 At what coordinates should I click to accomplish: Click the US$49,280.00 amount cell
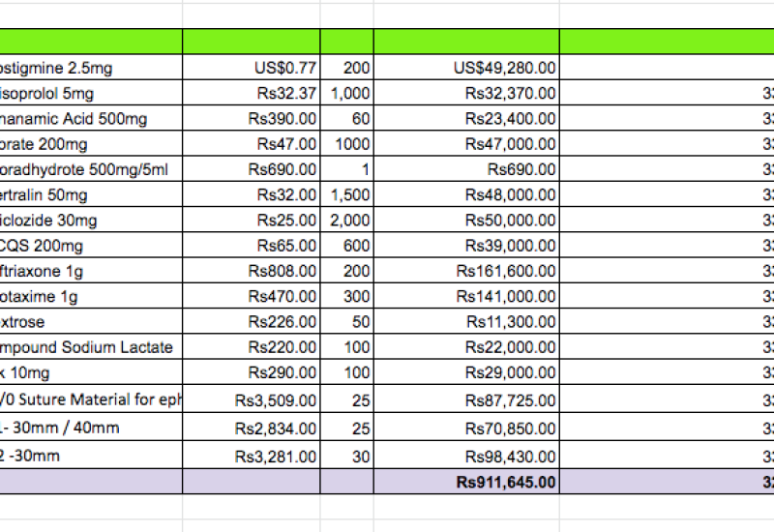pos(466,68)
